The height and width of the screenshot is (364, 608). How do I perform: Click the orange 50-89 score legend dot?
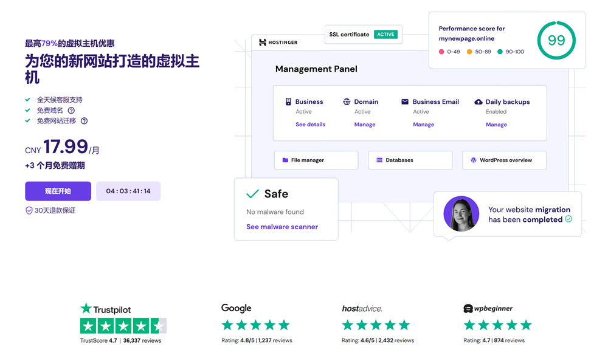click(x=469, y=52)
